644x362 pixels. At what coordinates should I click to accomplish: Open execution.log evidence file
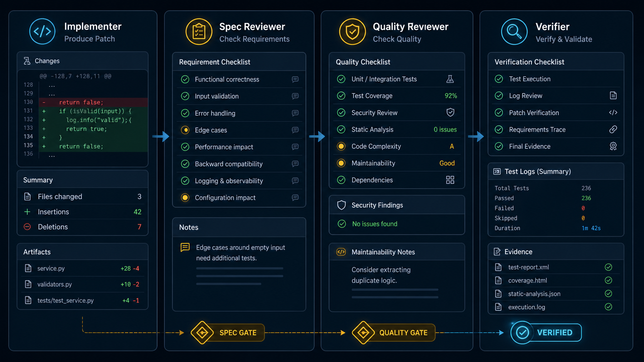tap(555, 307)
